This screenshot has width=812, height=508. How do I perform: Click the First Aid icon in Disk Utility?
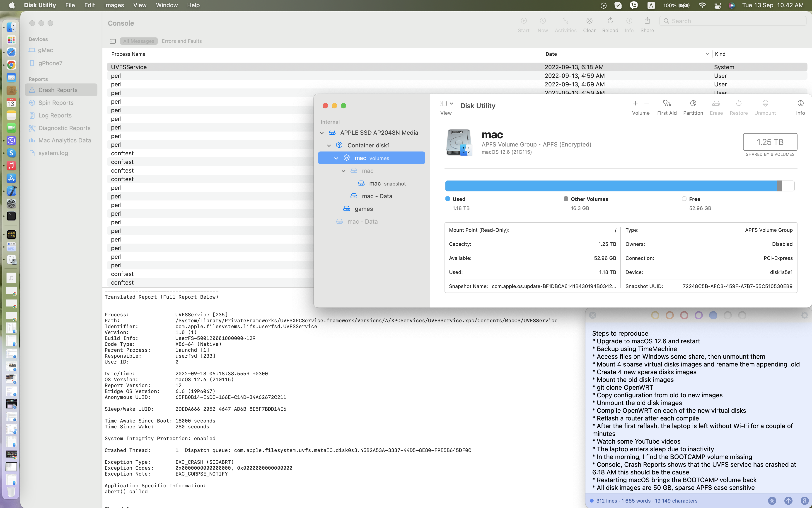(667, 103)
